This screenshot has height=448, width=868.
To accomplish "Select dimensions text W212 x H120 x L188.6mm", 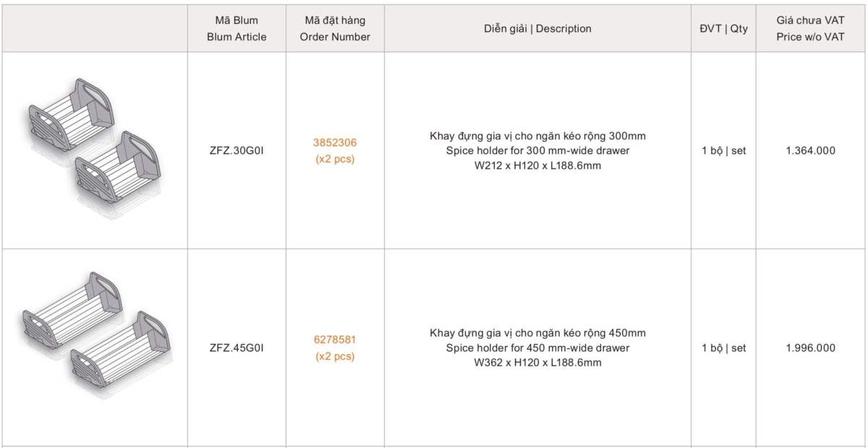I will (x=537, y=165).
